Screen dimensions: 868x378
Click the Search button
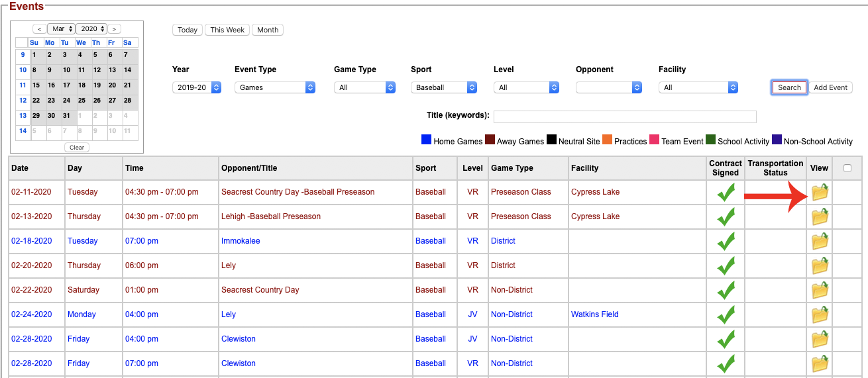click(x=789, y=87)
